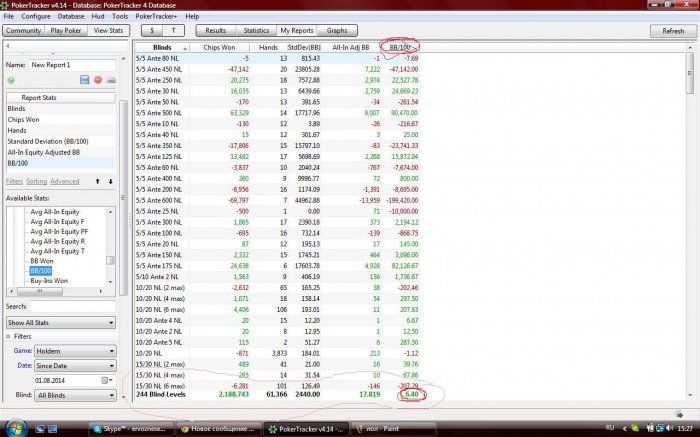The height and width of the screenshot is (437, 700).
Task: Click the volume icon in system tray
Action: 670,428
